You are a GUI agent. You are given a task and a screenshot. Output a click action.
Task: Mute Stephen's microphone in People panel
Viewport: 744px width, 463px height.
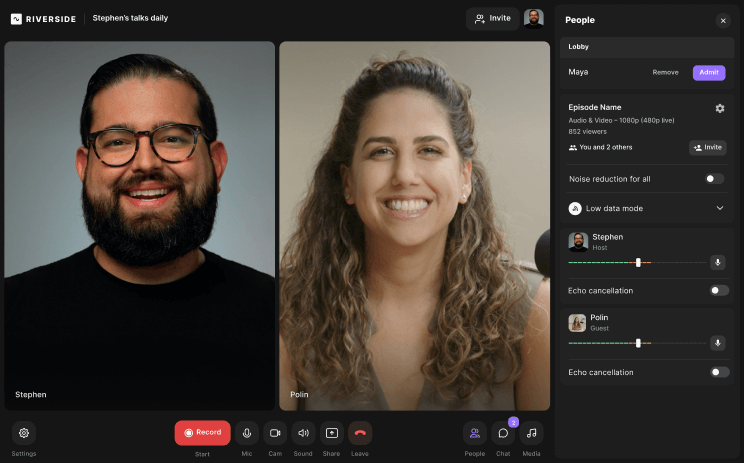pyautogui.click(x=717, y=262)
